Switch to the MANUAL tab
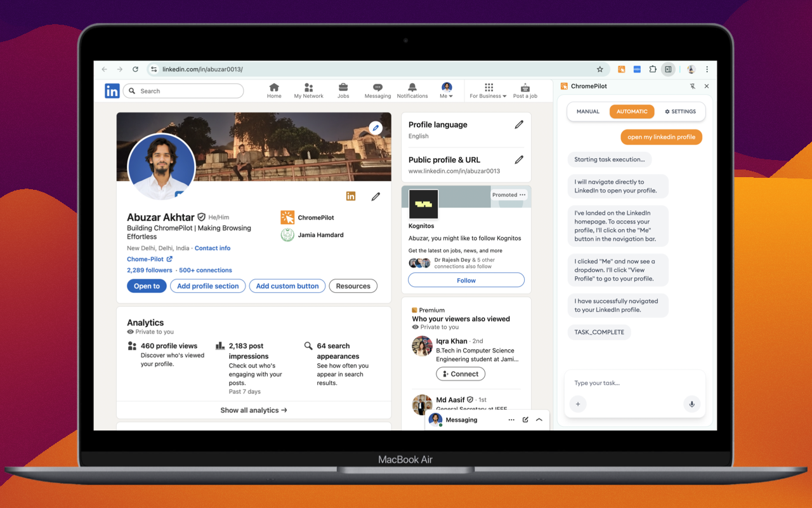This screenshot has height=508, width=812. point(588,111)
